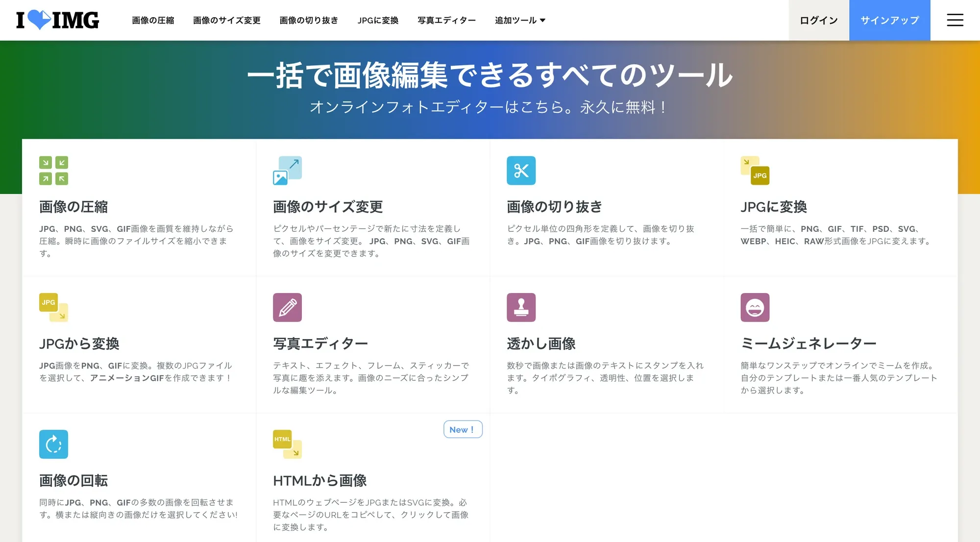This screenshot has height=542, width=980.
Task: Click the アニメーションGIF description text
Action: click(136, 371)
